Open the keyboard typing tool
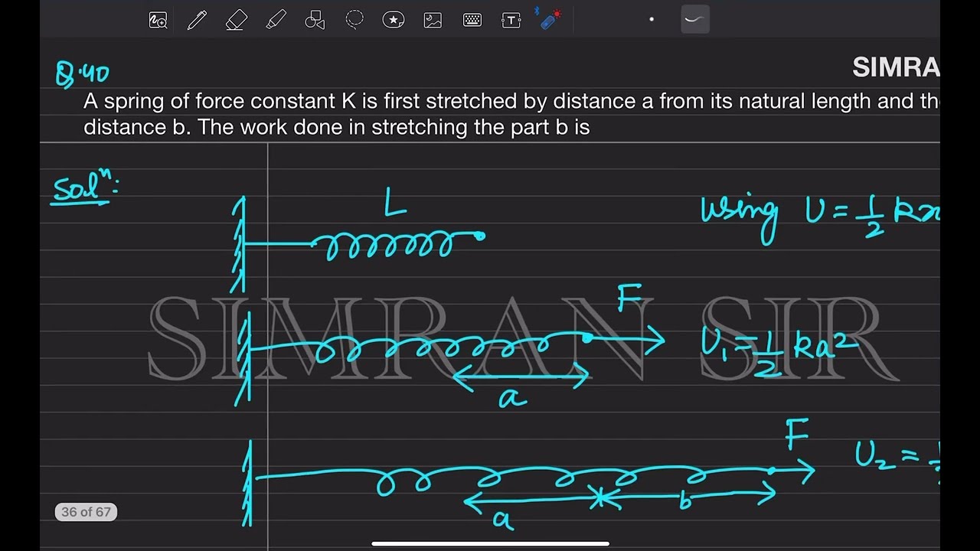 point(472,21)
